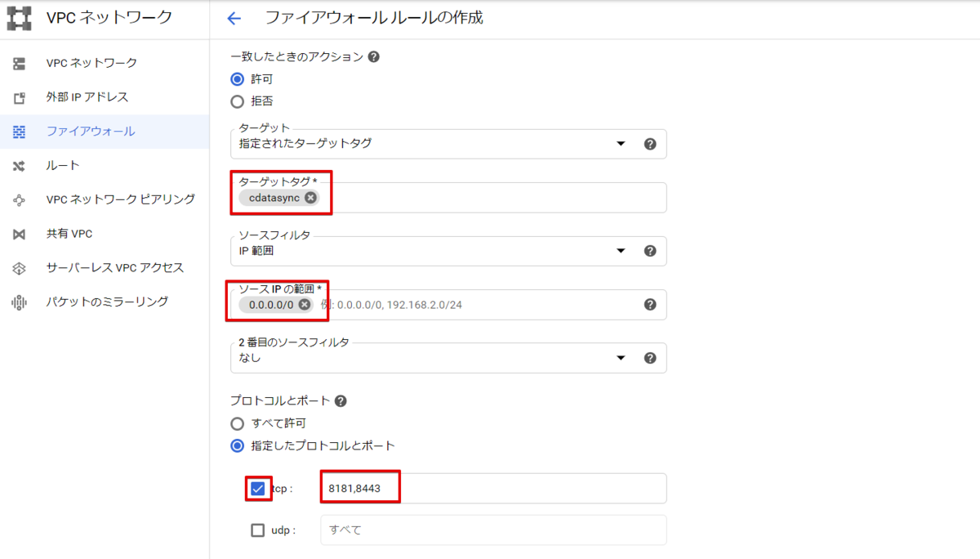
Task: Click help icon beside ソースフィルタ dropdown
Action: (x=650, y=251)
